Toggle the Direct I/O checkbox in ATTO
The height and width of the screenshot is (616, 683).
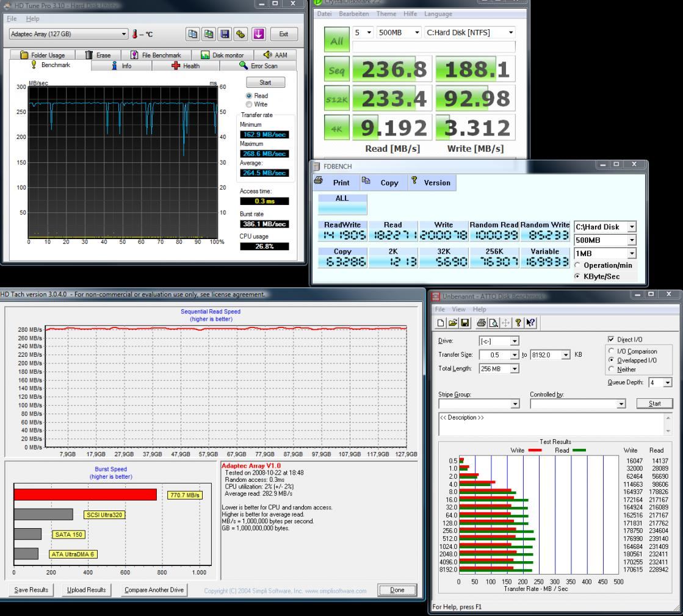coord(611,339)
